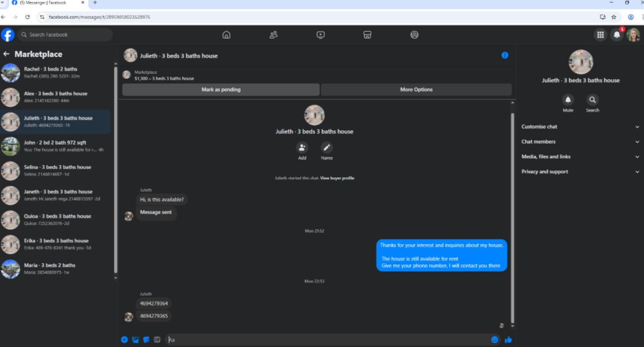Search in the Julieth conversation
Viewport: 644px width, 347px height.
click(593, 100)
